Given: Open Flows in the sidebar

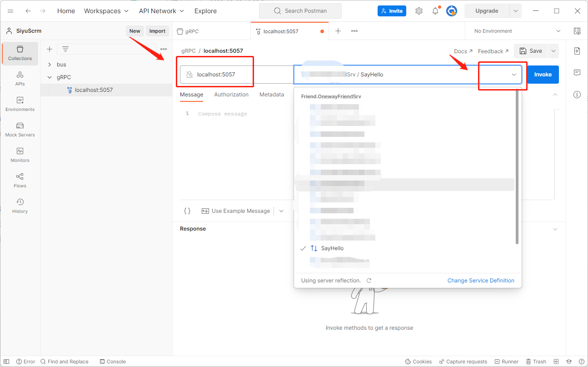Looking at the screenshot, I should point(20,181).
